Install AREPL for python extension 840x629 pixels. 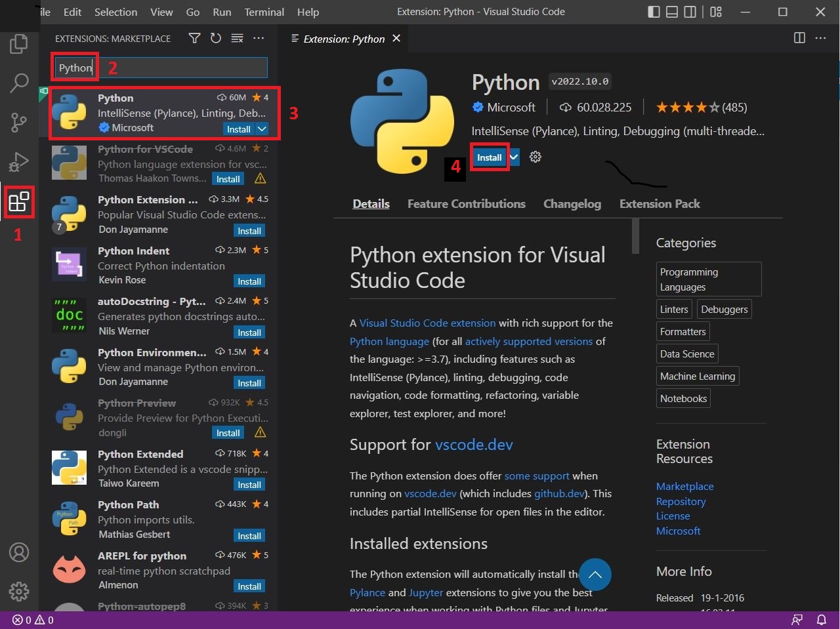[x=249, y=586]
